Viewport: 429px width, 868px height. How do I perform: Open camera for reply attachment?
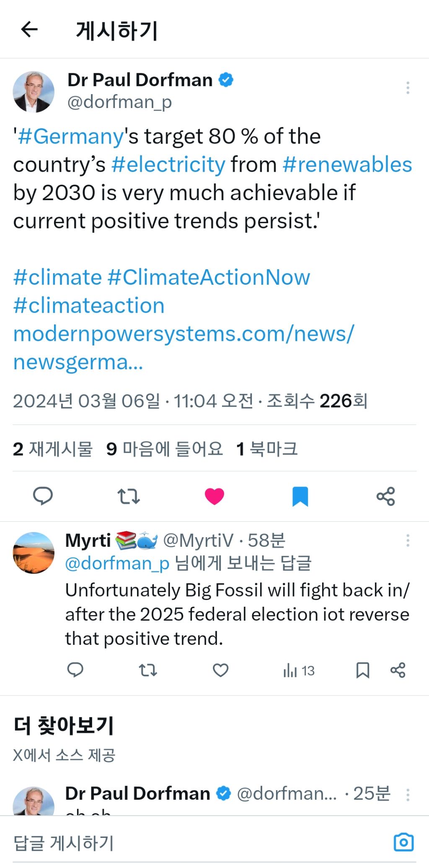[403, 842]
